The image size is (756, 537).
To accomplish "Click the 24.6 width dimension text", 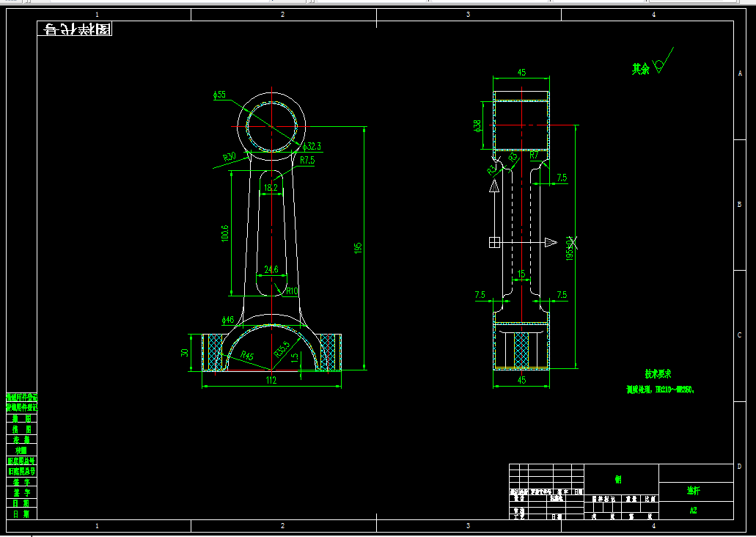I will (x=271, y=269).
